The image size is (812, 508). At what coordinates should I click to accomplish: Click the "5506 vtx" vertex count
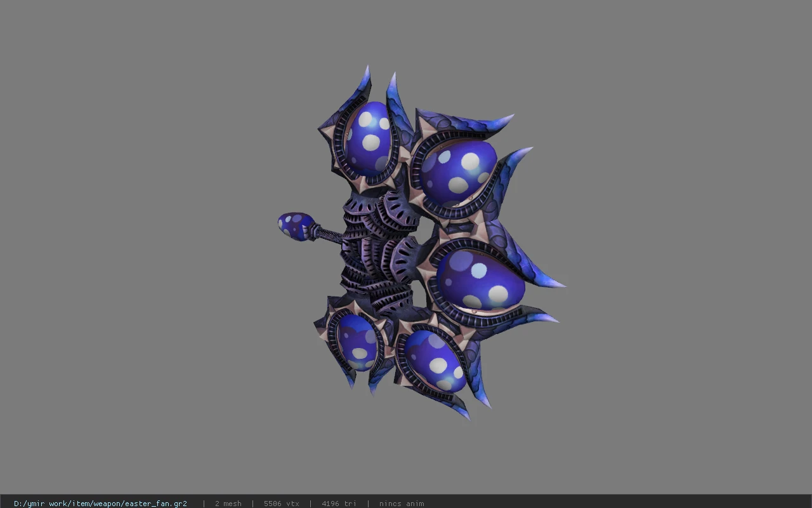point(281,504)
